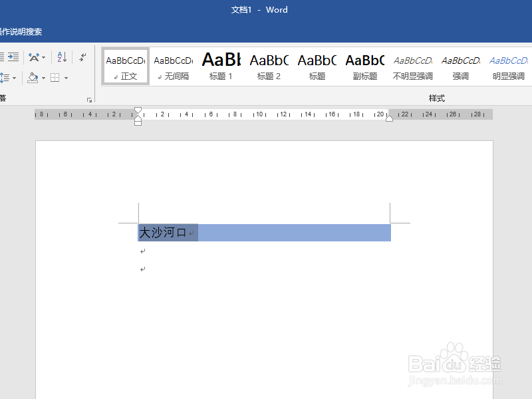This screenshot has width=532, height=399.
Task: Apply the 无间隔 (No Spacing) style
Action: click(174, 66)
